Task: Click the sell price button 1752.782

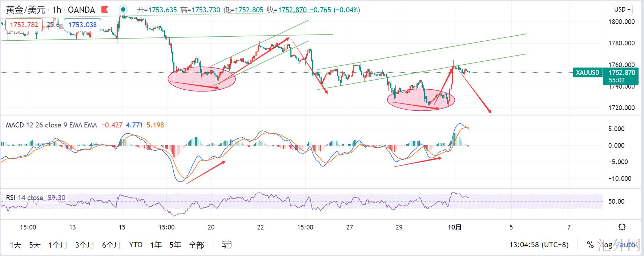Action: tap(24, 25)
